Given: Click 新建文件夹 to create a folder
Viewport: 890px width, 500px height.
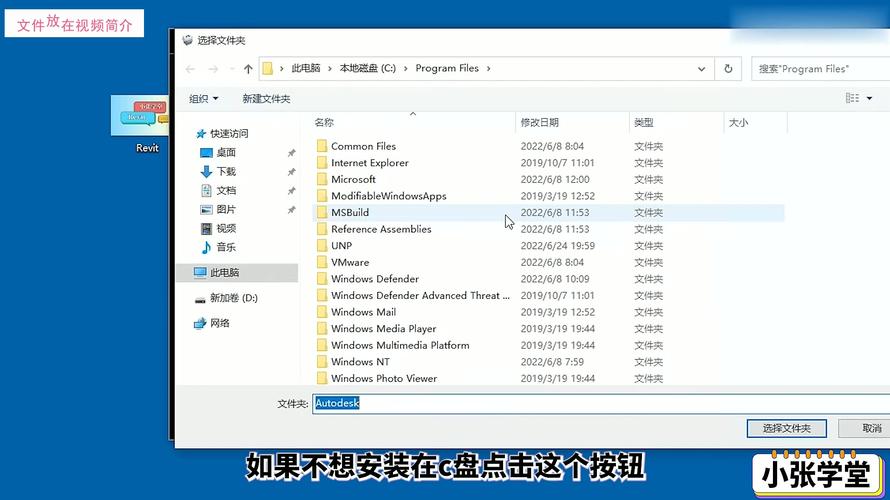Looking at the screenshot, I should coord(266,99).
